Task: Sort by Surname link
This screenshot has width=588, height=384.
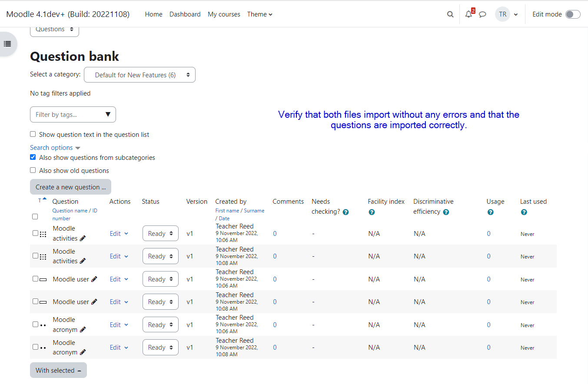Action: tap(254, 211)
